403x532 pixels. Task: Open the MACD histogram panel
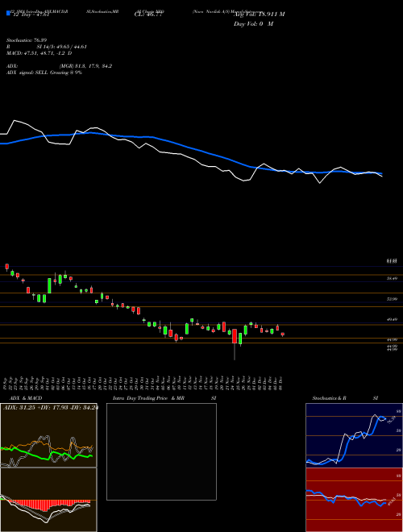48,500
